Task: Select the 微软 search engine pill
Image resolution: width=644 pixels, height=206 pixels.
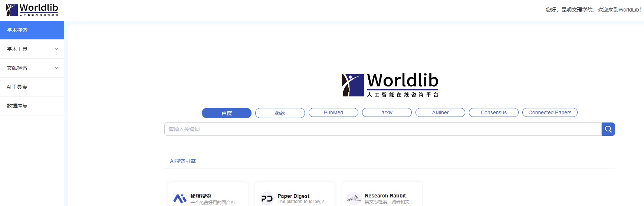Action: pyautogui.click(x=280, y=113)
